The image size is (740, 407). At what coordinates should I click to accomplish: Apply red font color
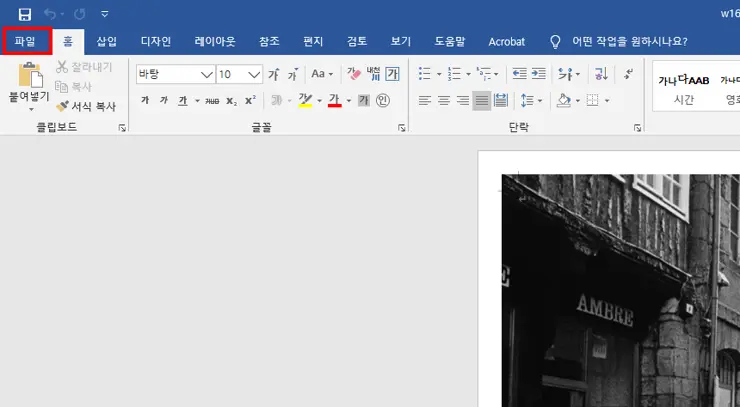tap(335, 100)
